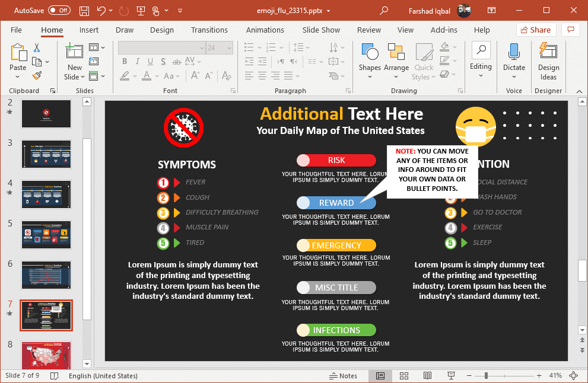
Task: Open the Editing dropdown
Action: click(481, 66)
